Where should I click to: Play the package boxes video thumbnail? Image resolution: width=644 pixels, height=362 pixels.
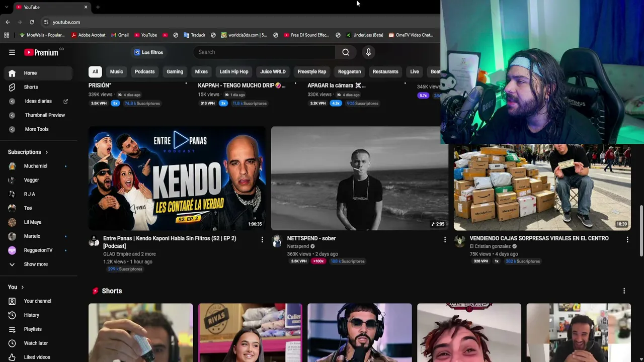pos(542,188)
